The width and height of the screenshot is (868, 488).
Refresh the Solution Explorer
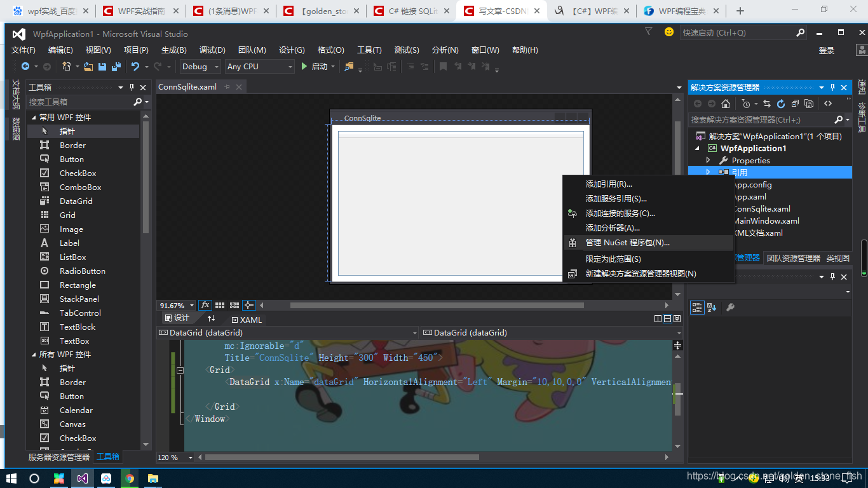point(781,104)
